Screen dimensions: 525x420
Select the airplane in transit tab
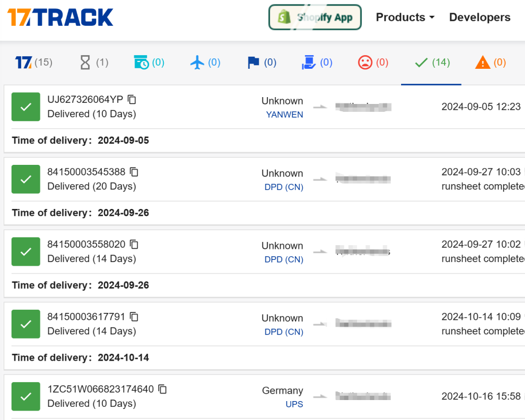[x=205, y=62]
